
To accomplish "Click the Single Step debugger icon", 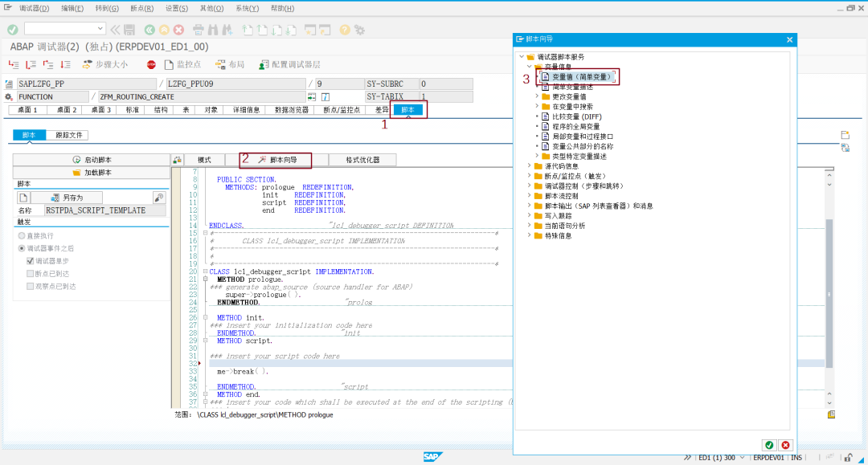I will point(14,65).
